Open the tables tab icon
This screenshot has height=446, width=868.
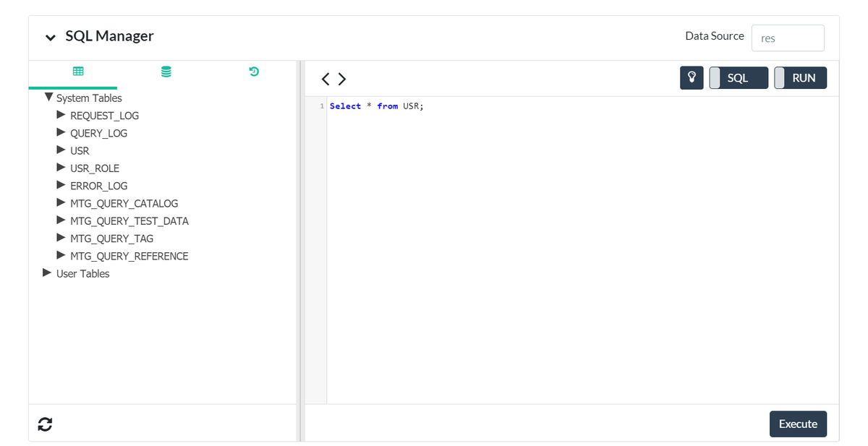78,72
